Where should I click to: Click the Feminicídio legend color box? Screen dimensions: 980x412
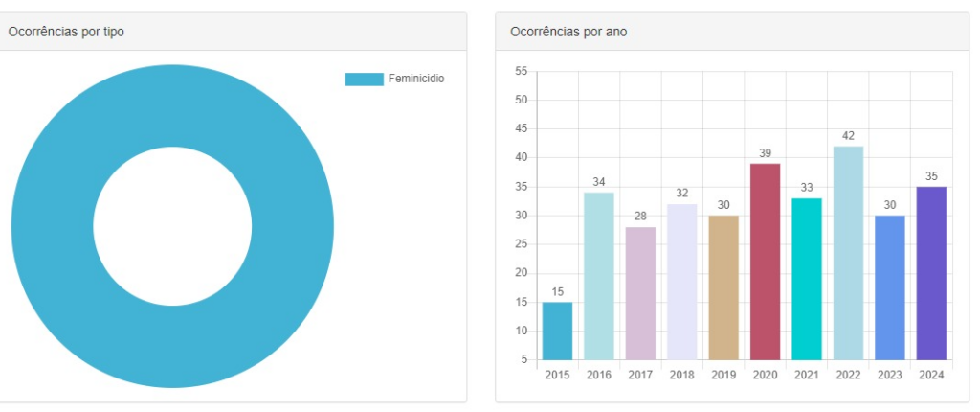tap(364, 79)
